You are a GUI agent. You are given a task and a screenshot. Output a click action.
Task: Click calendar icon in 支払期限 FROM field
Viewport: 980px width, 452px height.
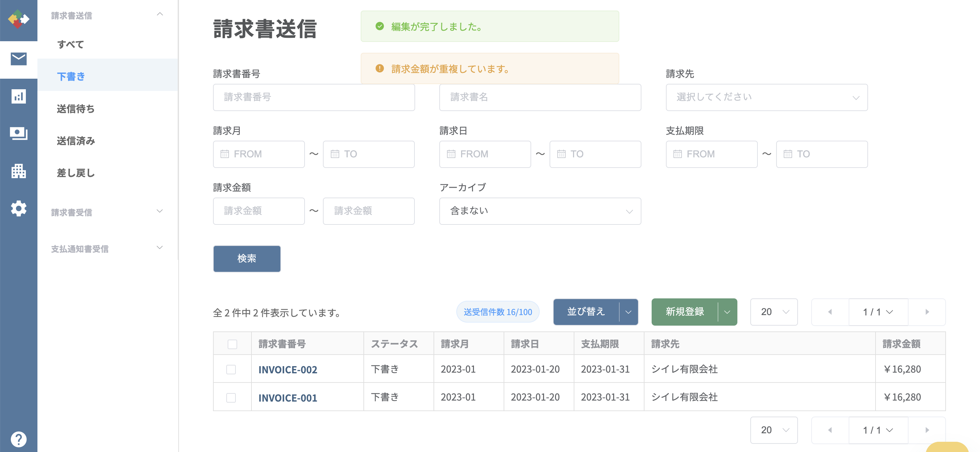point(677,154)
